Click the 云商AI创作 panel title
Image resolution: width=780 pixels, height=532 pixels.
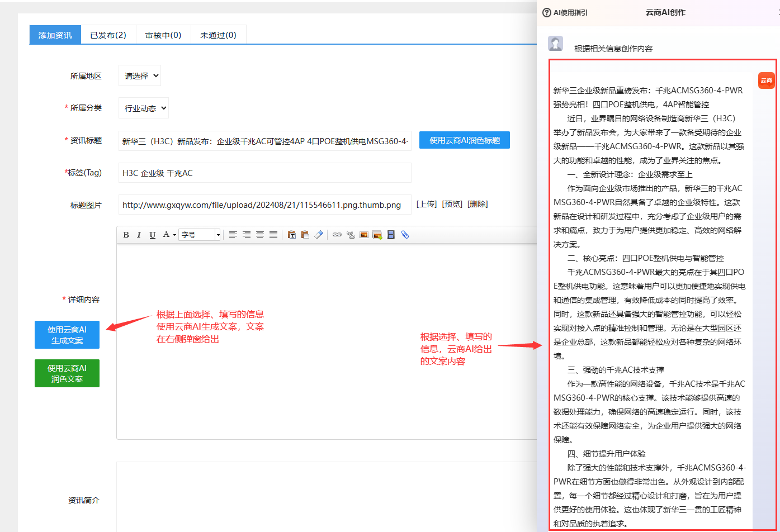[665, 12]
